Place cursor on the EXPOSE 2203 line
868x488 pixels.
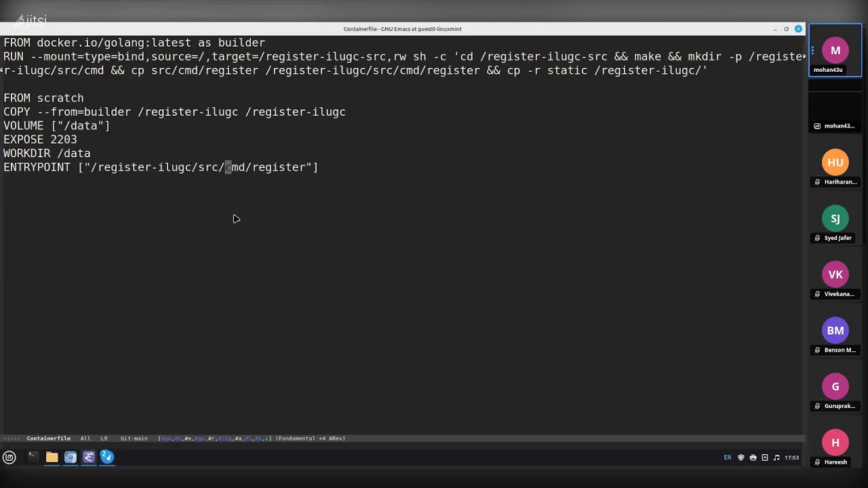coord(41,140)
